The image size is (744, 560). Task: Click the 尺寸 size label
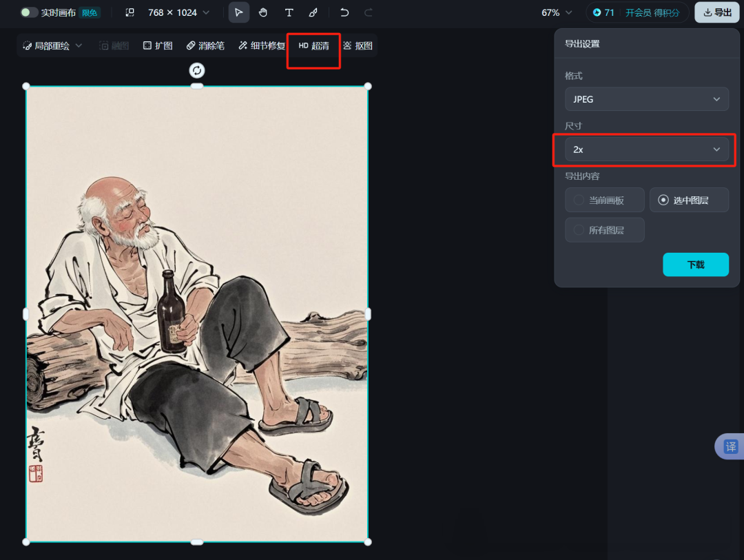coord(573,126)
